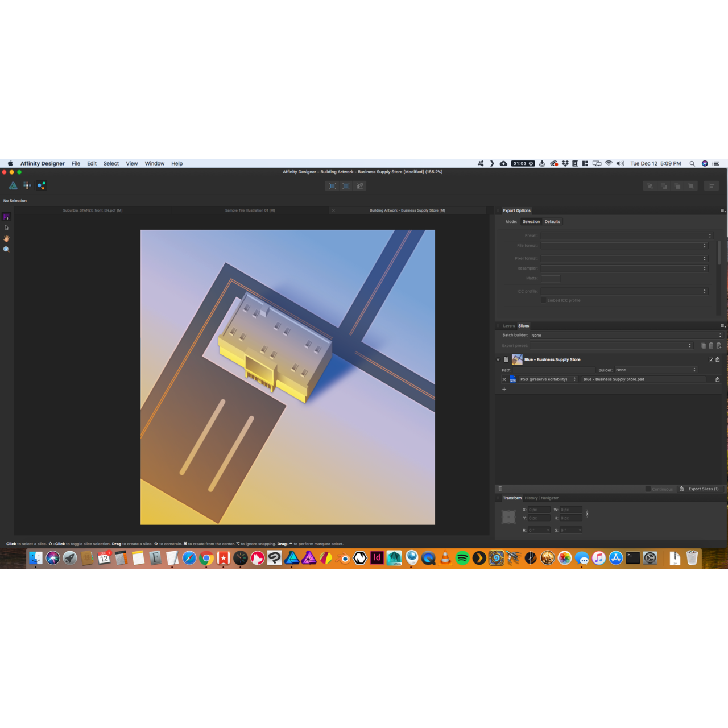The height and width of the screenshot is (728, 728).
Task: Select the Slice tool
Action: click(6, 216)
